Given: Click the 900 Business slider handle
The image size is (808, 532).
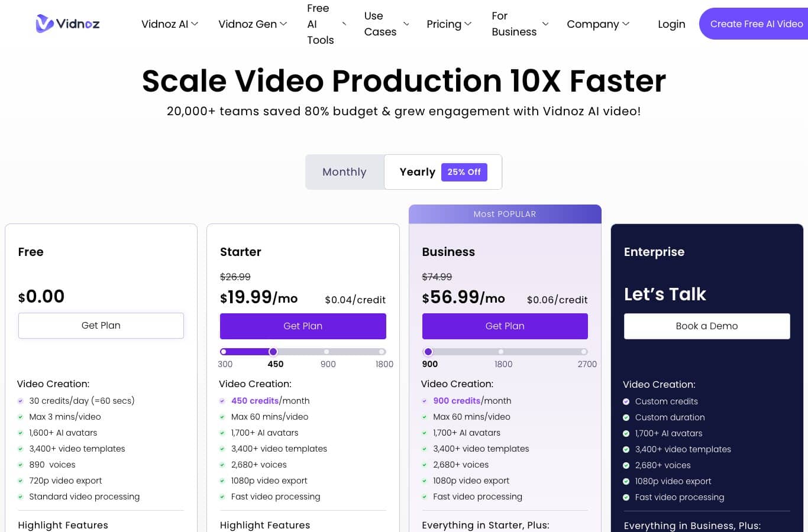Looking at the screenshot, I should pos(428,352).
